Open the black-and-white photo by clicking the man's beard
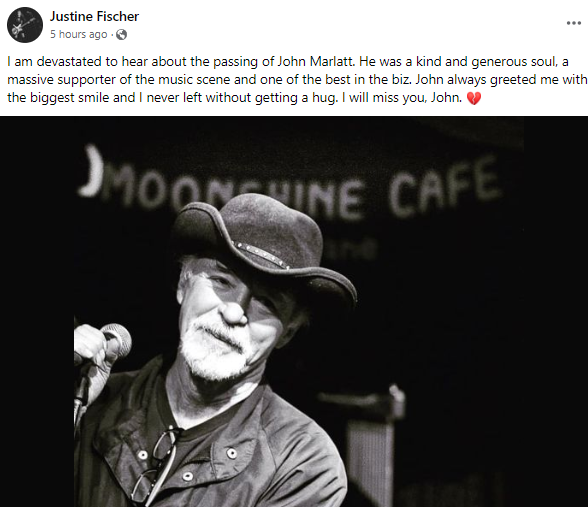Viewport: 588px width, 507px height. [x=212, y=351]
